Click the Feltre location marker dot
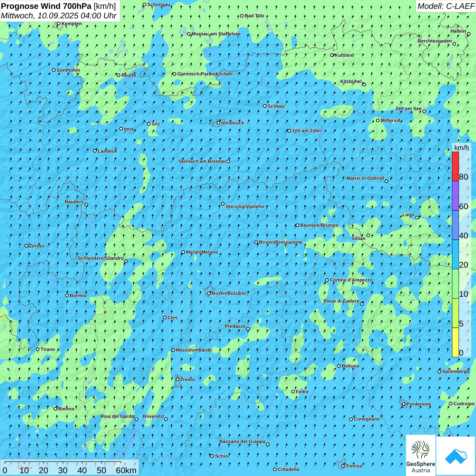Screen dimensions: 476x476 pyautogui.click(x=293, y=392)
